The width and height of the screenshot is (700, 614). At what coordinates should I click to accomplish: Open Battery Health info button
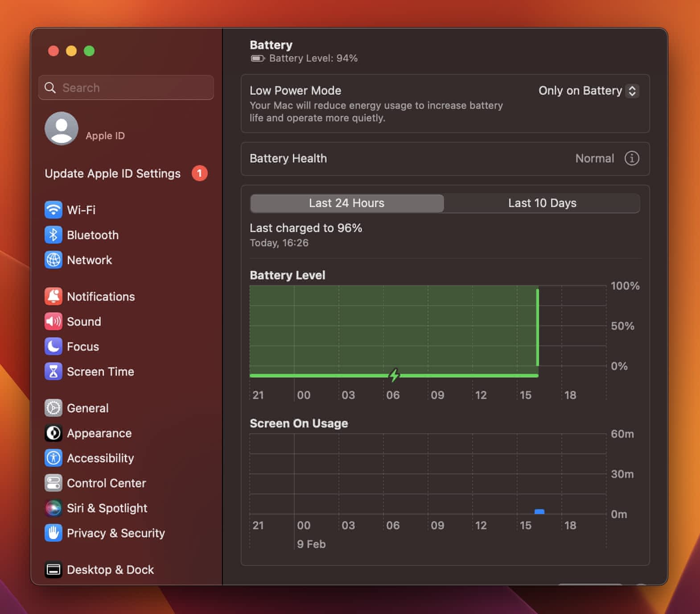pos(632,158)
